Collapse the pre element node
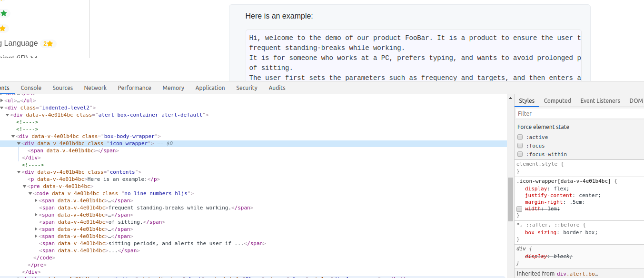 coord(25,186)
